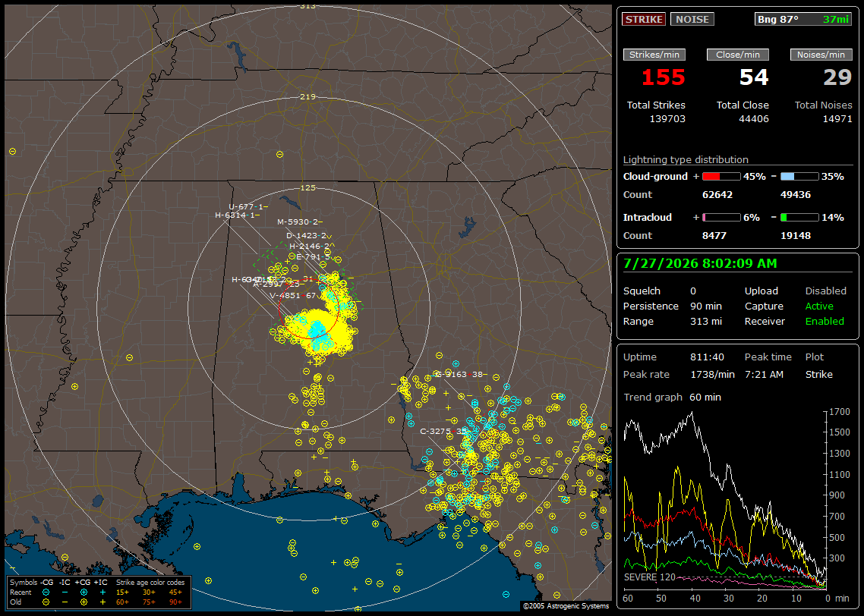Select the blue negative cloud-ground bar
864x616 pixels.
click(799, 177)
